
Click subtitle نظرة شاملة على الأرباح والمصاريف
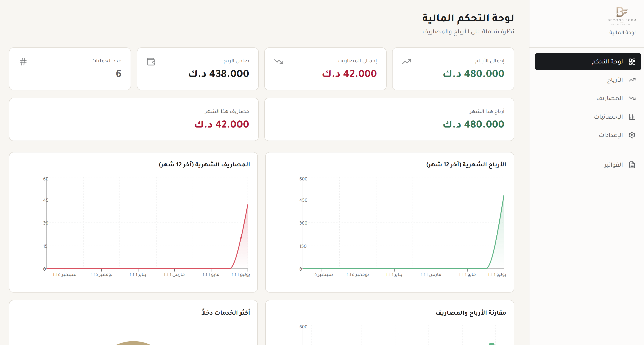tap(468, 32)
